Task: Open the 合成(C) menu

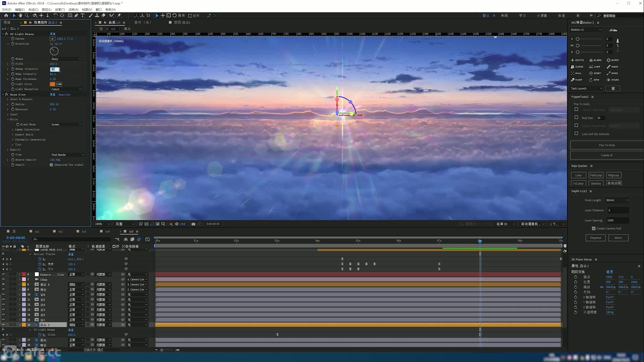Action: click(x=33, y=10)
